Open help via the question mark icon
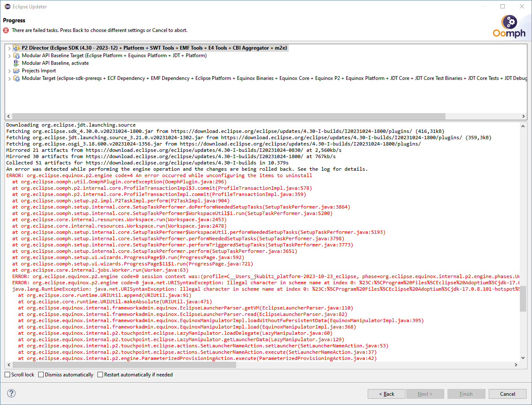 [11, 393]
